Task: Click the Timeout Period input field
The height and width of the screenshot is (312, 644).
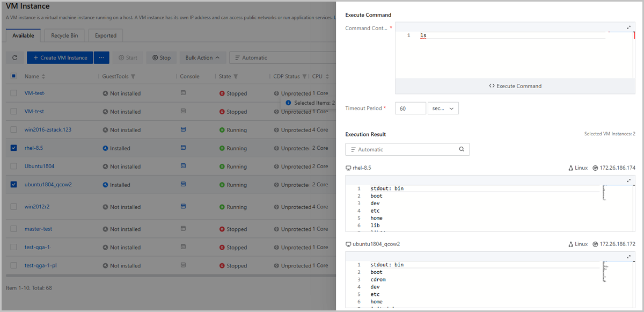Action: (x=410, y=108)
